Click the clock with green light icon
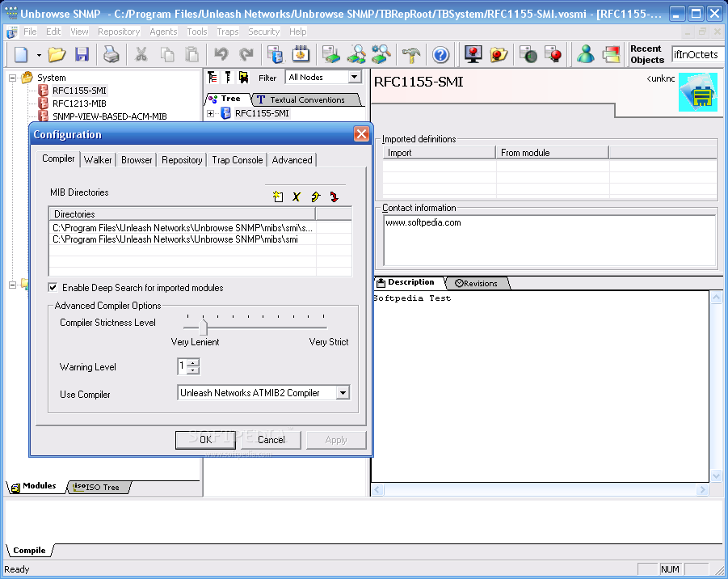728x579 pixels. (x=528, y=54)
